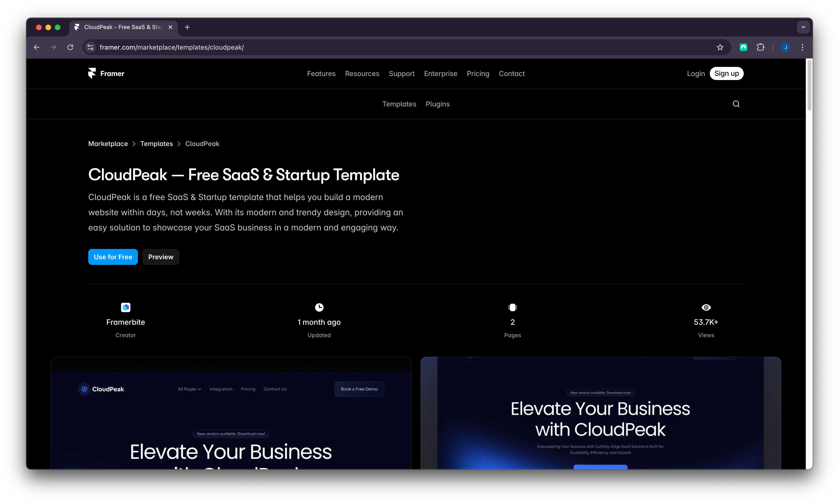The width and height of the screenshot is (839, 504).
Task: Open marketplace search magnifier icon
Action: [x=736, y=104]
